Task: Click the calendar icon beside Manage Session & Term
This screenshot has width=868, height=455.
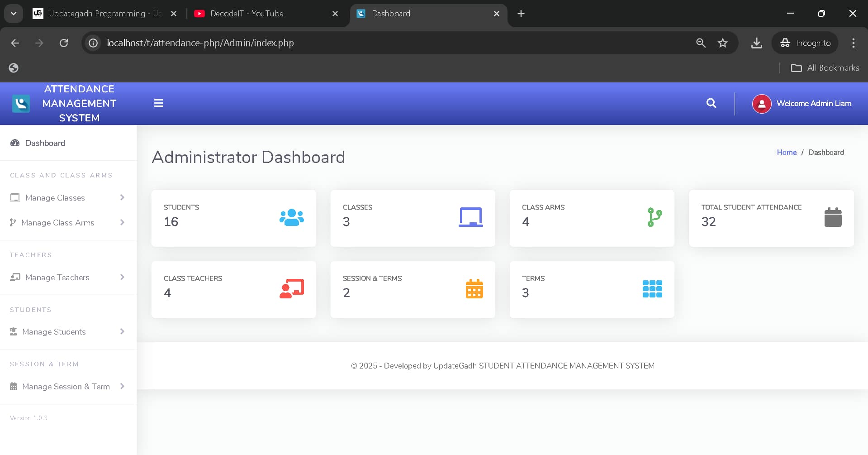Action: click(x=14, y=386)
